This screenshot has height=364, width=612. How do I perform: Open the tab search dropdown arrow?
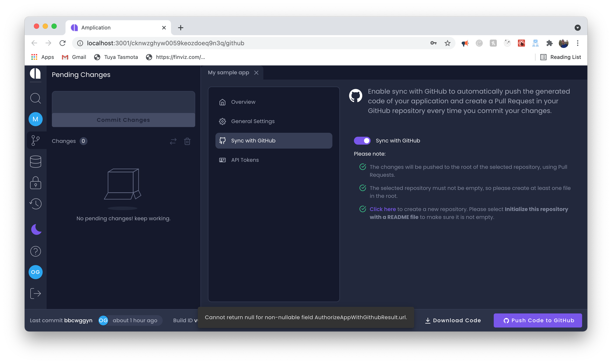577,28
